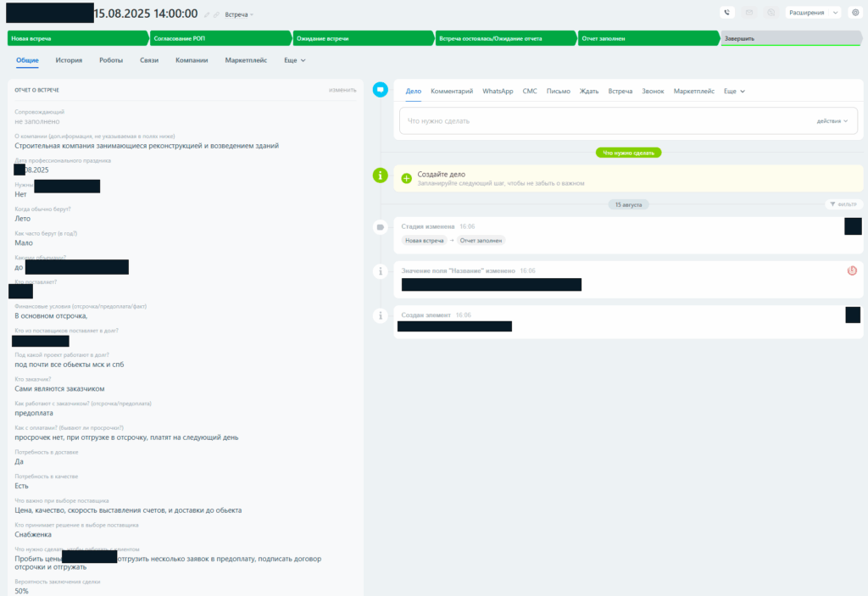Select the WhatsApp tab in timeline

498,91
